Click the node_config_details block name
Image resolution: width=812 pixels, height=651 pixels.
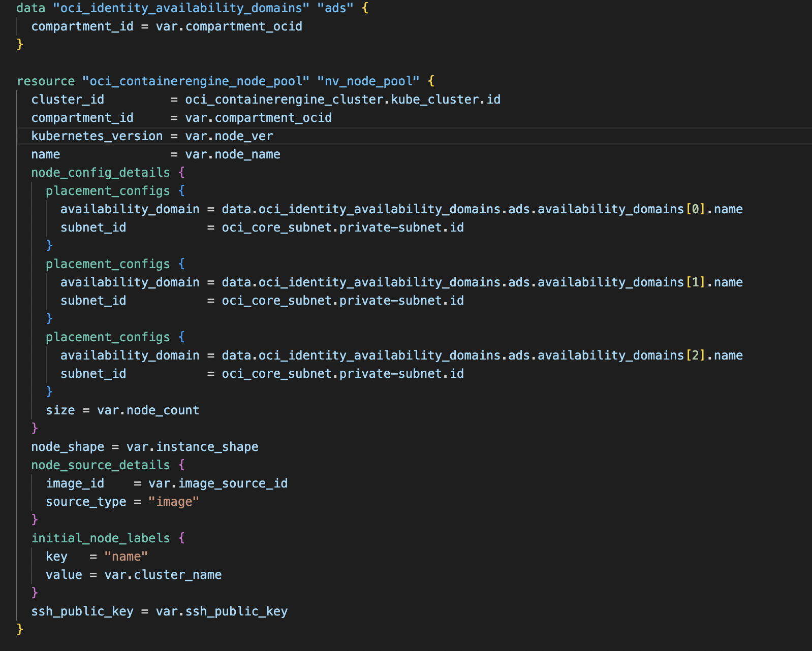(101, 173)
